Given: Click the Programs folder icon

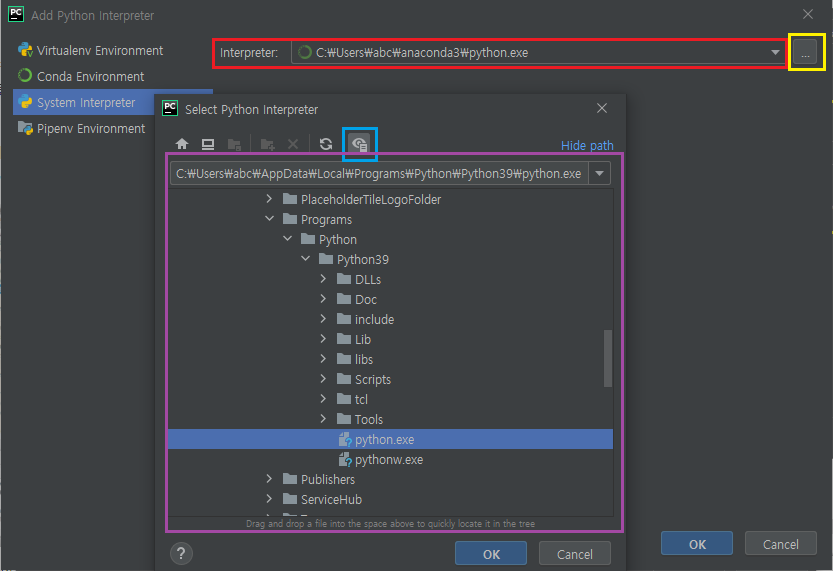Looking at the screenshot, I should coord(290,219).
